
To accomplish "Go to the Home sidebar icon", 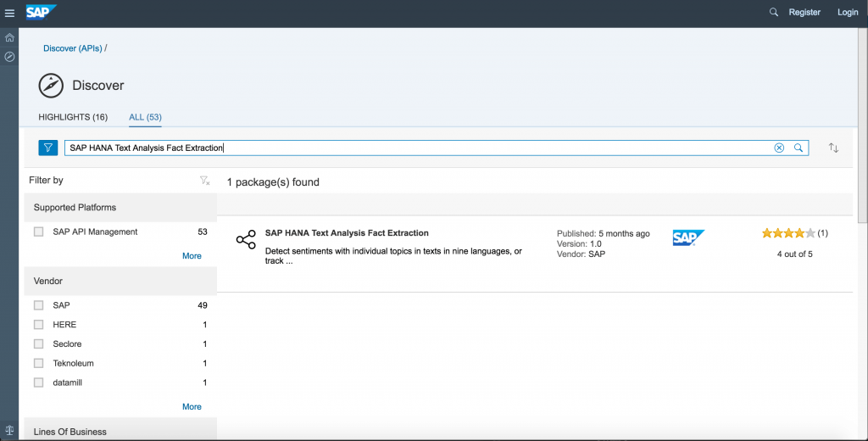I will [x=9, y=37].
